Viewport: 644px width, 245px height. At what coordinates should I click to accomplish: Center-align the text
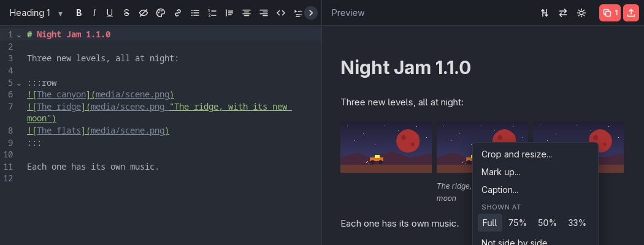(x=247, y=13)
